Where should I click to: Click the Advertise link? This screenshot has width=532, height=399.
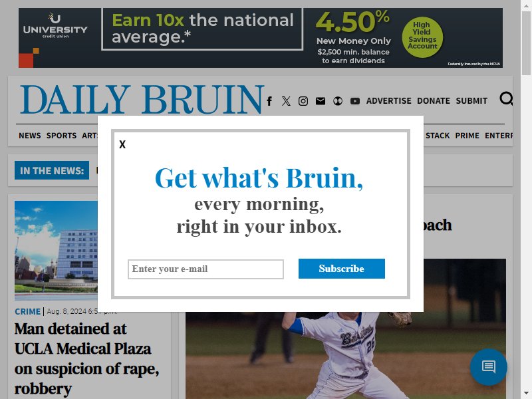coord(389,101)
